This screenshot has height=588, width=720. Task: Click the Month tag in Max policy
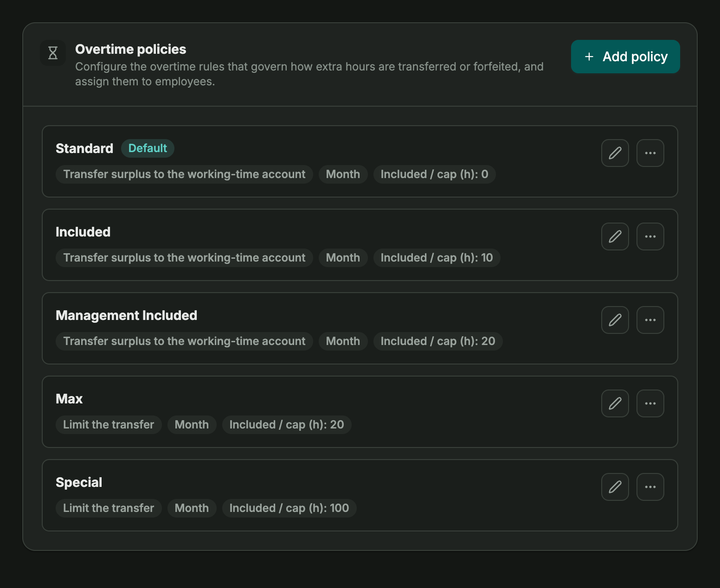(192, 425)
